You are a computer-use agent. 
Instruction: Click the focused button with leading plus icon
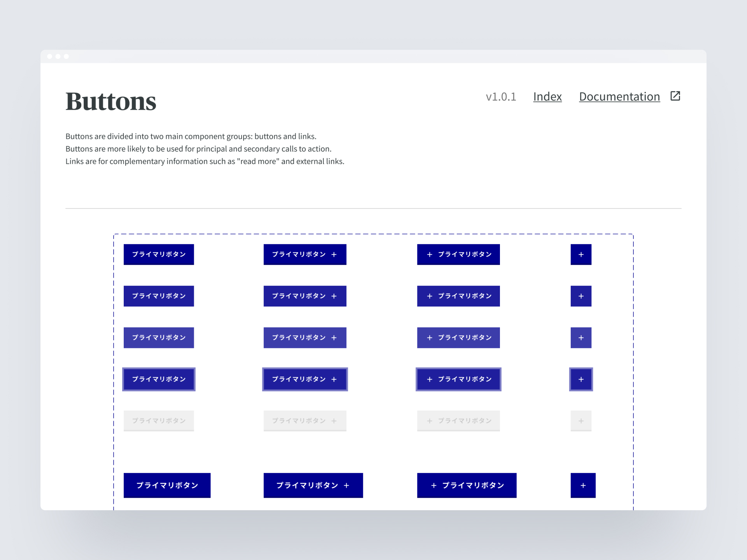(458, 379)
